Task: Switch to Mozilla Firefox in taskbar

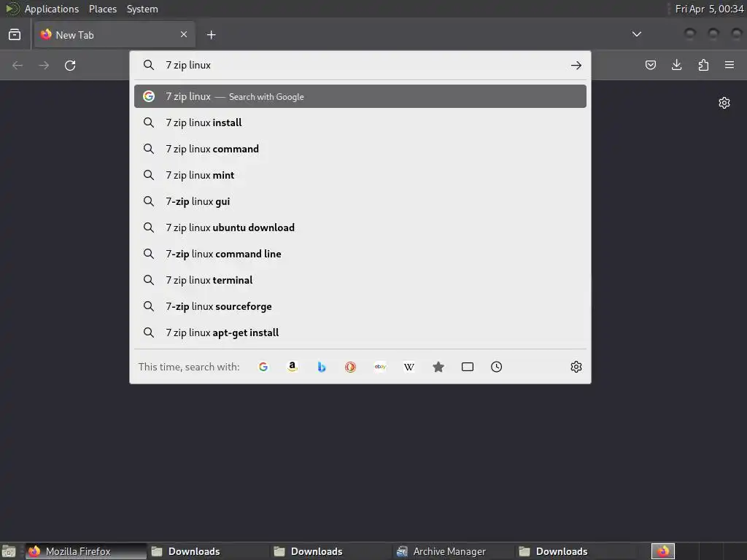Action: [86, 551]
